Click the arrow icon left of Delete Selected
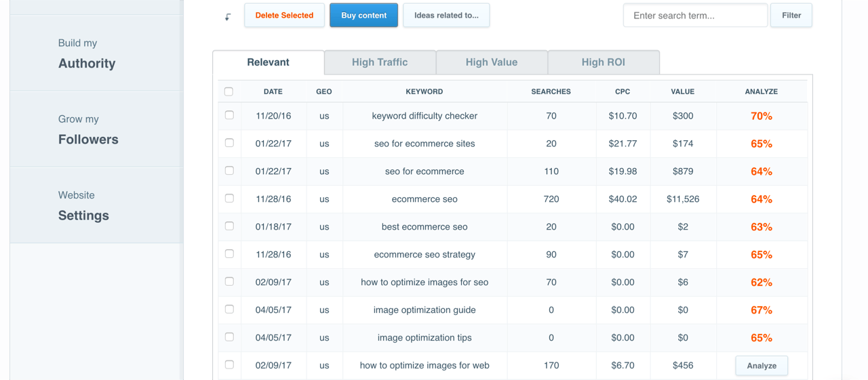The width and height of the screenshot is (868, 380). coord(228,17)
